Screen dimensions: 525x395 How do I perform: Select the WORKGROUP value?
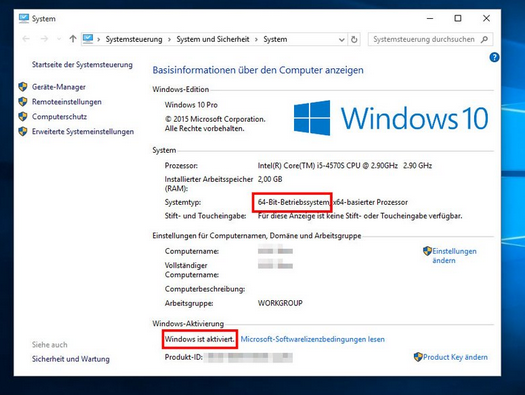(x=280, y=303)
